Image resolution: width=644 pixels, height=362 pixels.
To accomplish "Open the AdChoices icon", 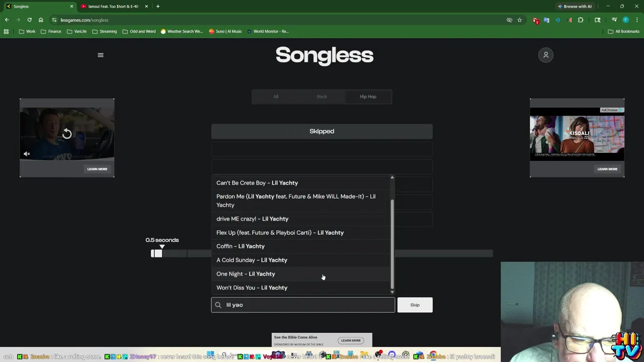I will click(x=621, y=110).
